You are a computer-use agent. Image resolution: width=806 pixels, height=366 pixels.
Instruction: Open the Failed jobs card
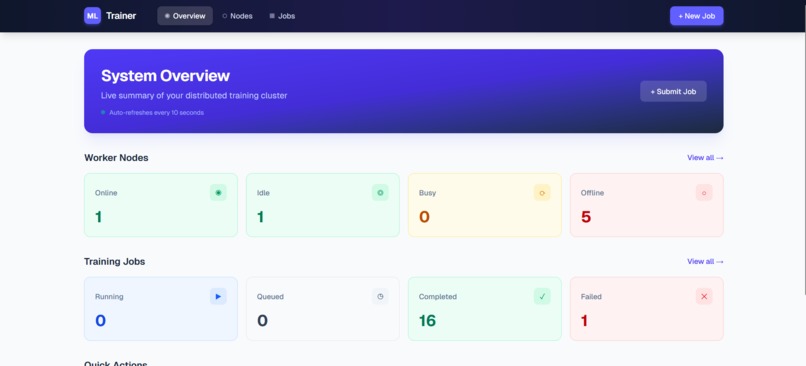(647, 309)
